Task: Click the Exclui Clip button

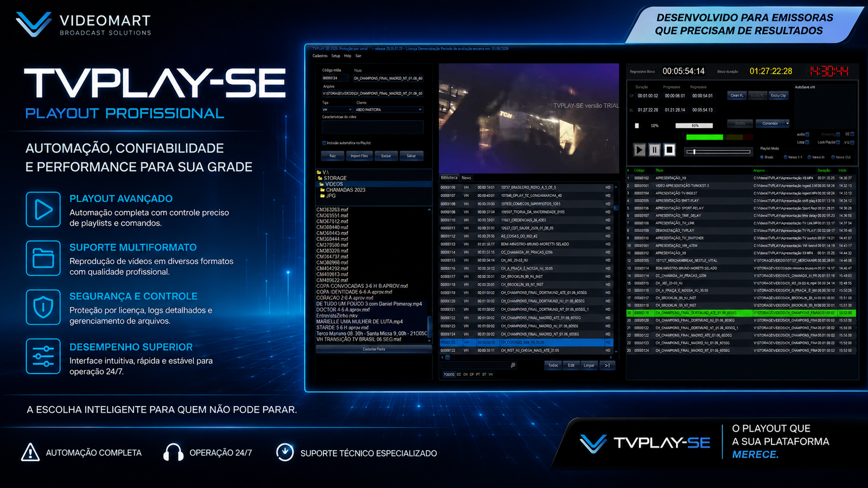Action: pos(778,95)
